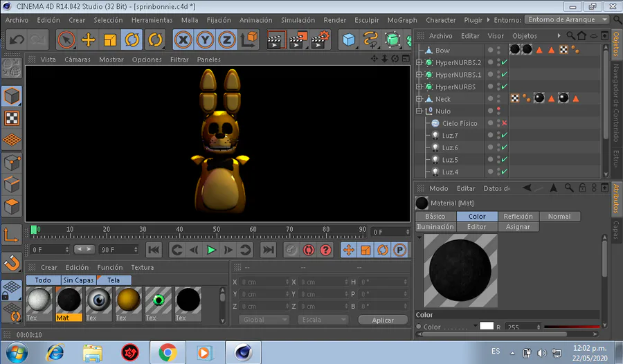Open the Render Settings clapperboard with gear
This screenshot has width=623, height=364.
pyautogui.click(x=320, y=39)
